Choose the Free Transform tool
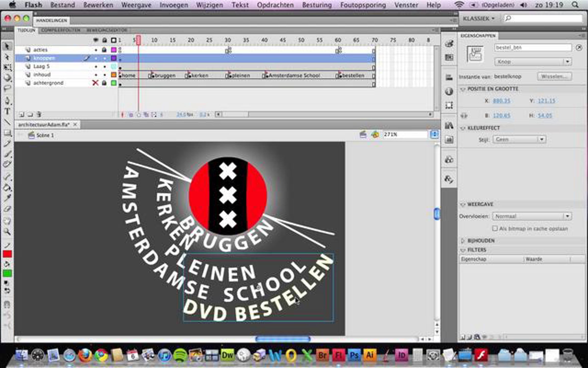The width and height of the screenshot is (588, 368). (x=7, y=67)
